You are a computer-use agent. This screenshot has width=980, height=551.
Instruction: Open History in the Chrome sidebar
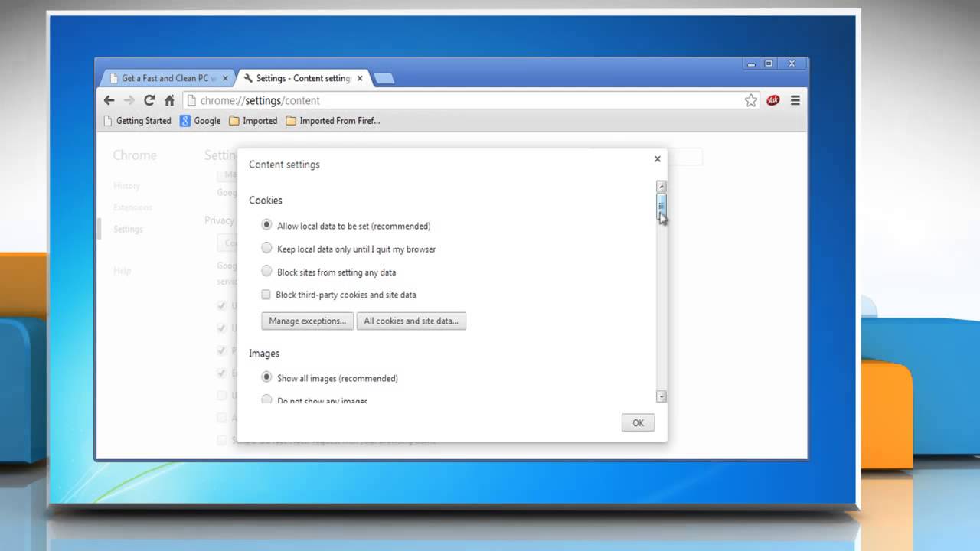click(x=126, y=186)
